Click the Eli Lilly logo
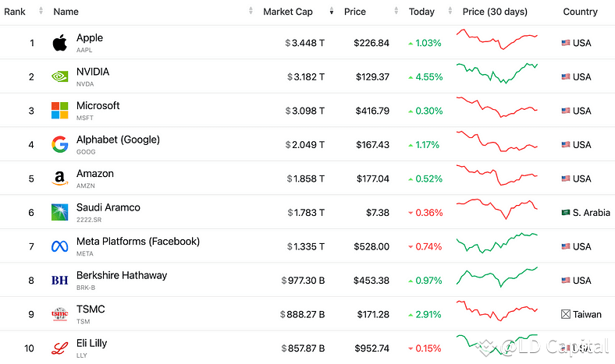The height and width of the screenshot is (364, 615). pyautogui.click(x=59, y=348)
